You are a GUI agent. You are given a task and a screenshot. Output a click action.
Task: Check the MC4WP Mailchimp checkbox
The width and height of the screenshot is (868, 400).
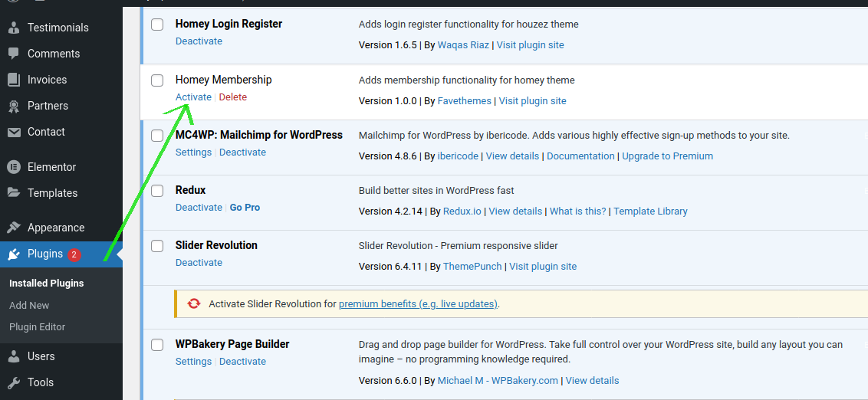157,136
